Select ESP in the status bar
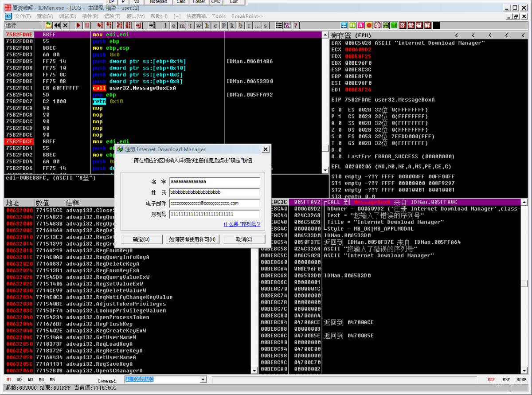 (491, 380)
